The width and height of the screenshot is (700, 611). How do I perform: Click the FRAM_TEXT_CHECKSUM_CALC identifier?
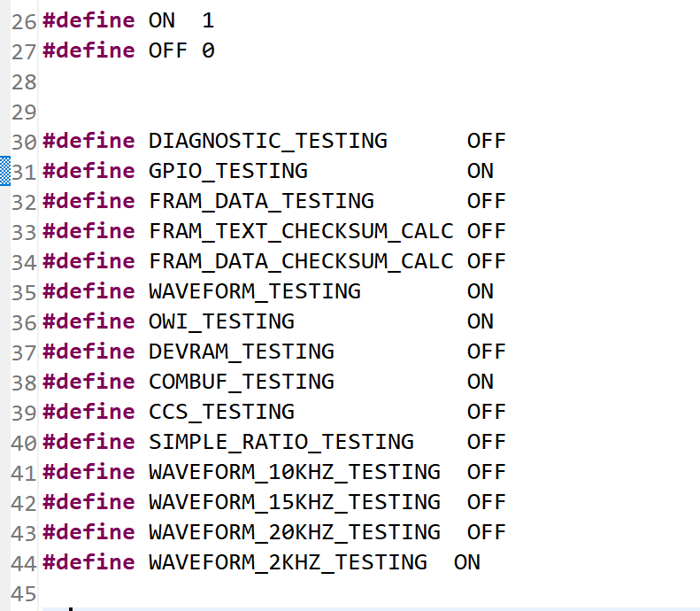click(x=301, y=231)
